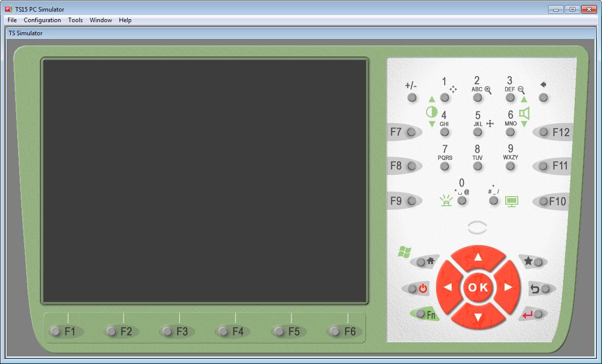Image resolution: width=602 pixels, height=364 pixels.
Task: Open the Tools menu
Action: (x=75, y=20)
